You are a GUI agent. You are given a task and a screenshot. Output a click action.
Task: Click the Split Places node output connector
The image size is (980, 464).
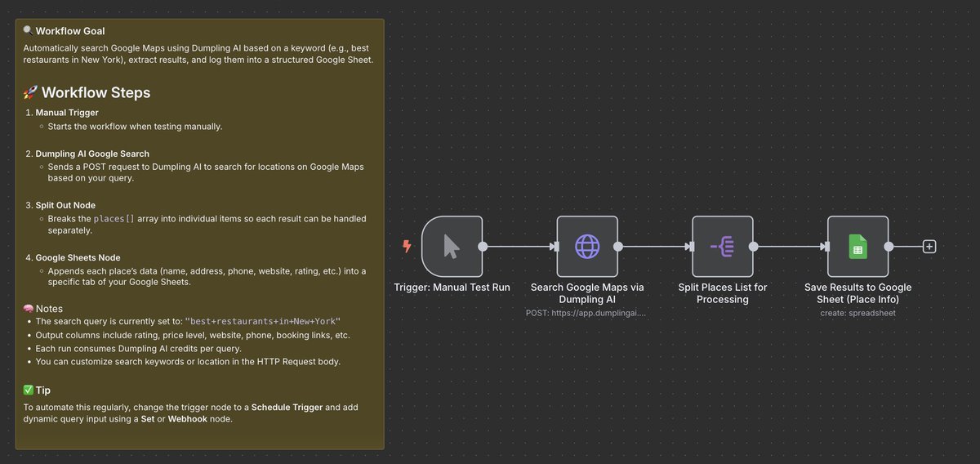pos(753,246)
